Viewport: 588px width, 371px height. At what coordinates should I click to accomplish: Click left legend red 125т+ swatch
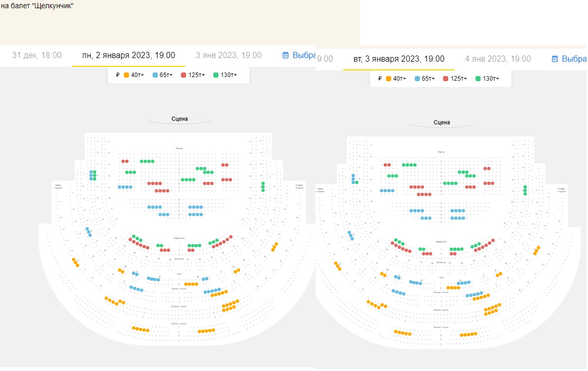click(184, 75)
